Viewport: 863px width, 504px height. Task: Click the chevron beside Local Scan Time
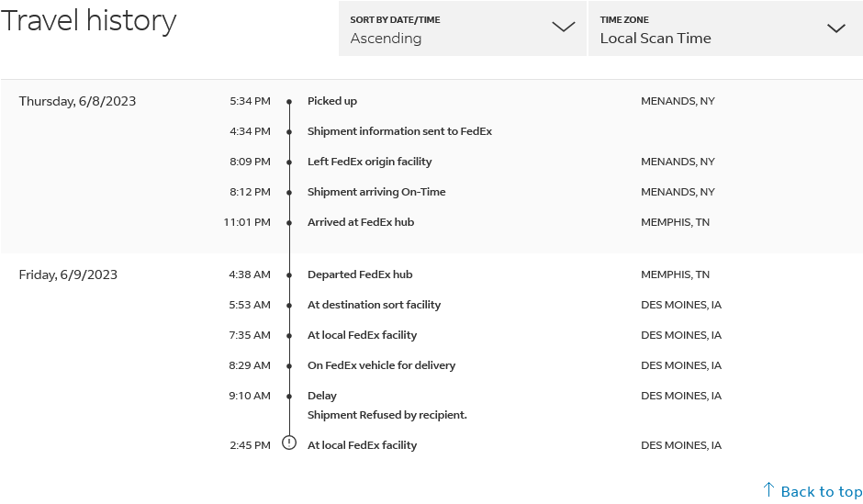pyautogui.click(x=835, y=28)
